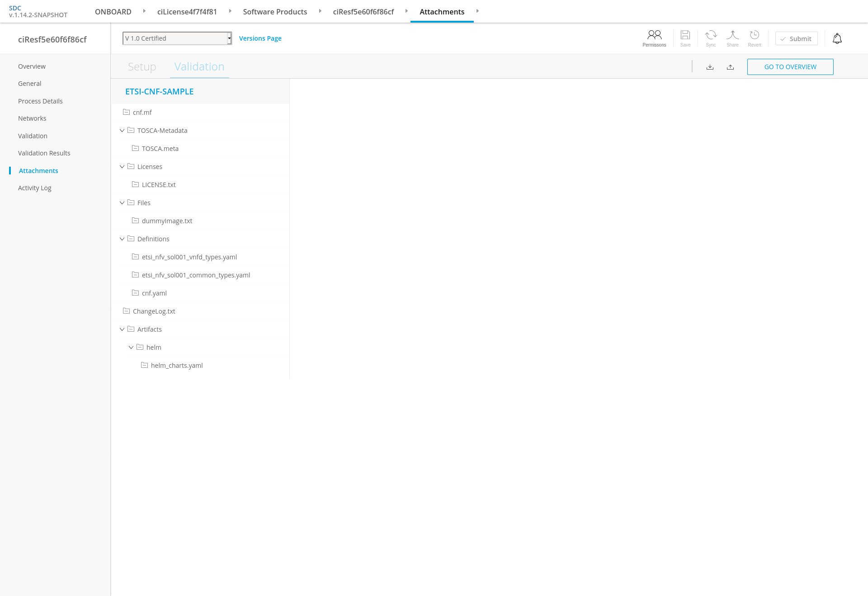The height and width of the screenshot is (596, 868).
Task: Click the GO TO OVERVIEW button
Action: click(x=790, y=67)
